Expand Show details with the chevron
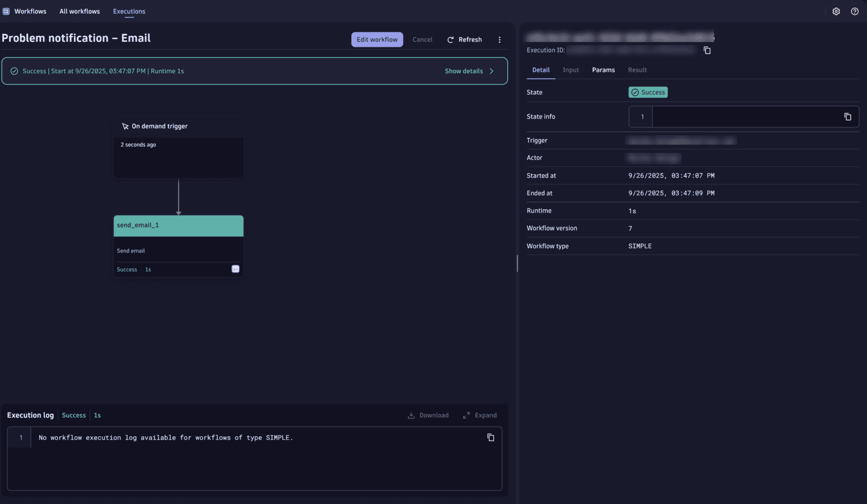Image resolution: width=867 pixels, height=504 pixels. pyautogui.click(x=491, y=70)
